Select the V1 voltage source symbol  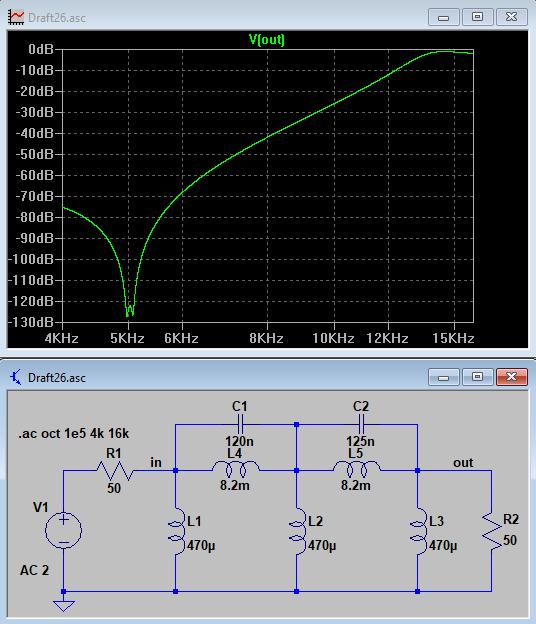pos(64,530)
